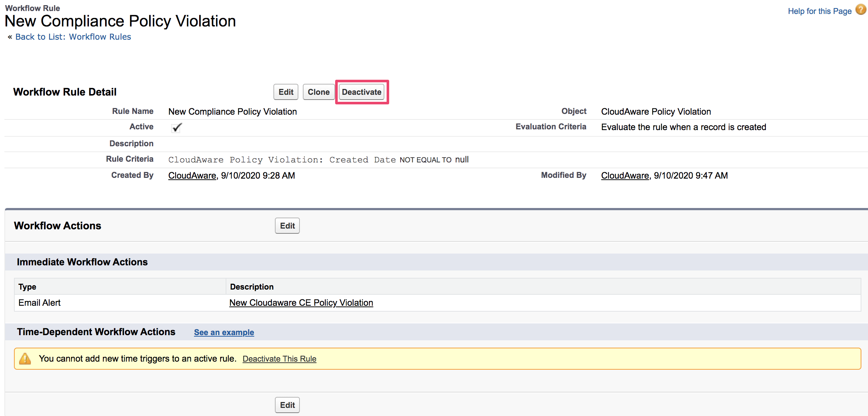Open New Cloudaware CE Policy Violation alert
The image size is (868, 416).
(301, 303)
